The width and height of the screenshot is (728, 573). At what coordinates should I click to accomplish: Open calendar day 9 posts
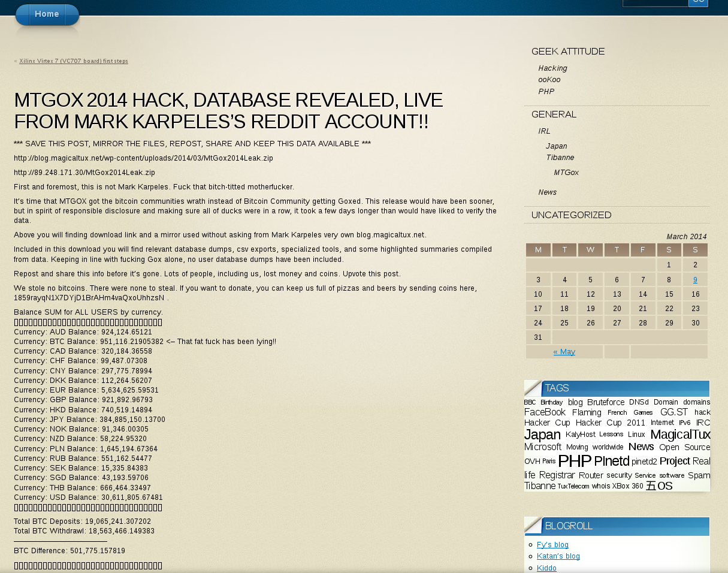pyautogui.click(x=695, y=279)
